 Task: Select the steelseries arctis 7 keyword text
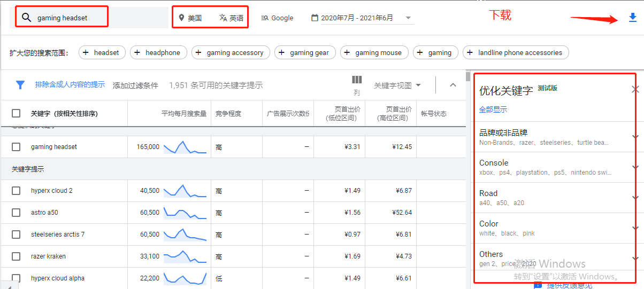(x=58, y=235)
